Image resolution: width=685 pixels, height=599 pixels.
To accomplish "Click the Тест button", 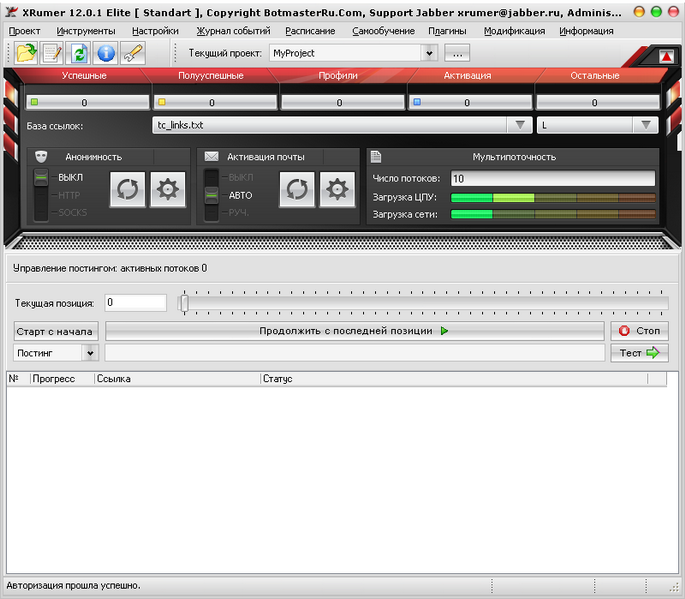I will (x=639, y=353).
